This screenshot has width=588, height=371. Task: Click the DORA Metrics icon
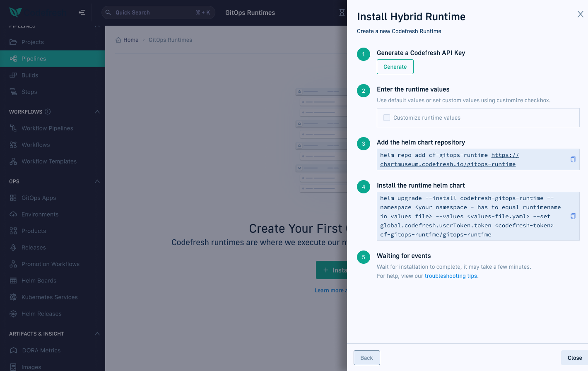13,350
